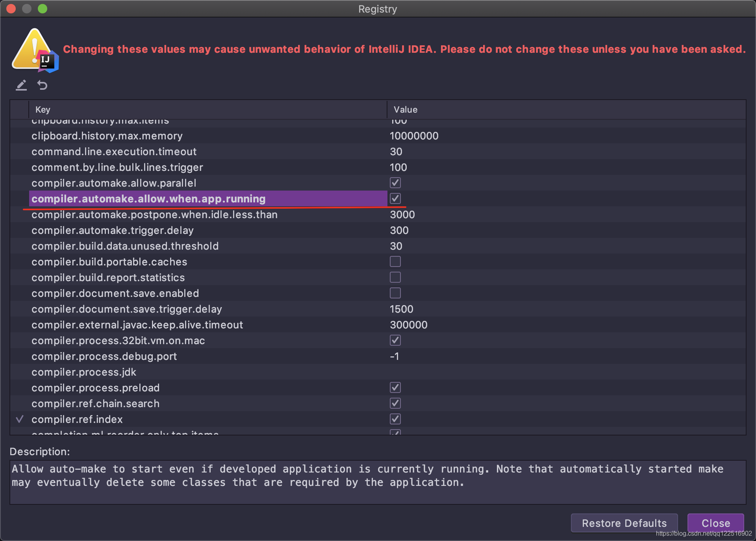756x541 pixels.
Task: Select the comment.by.line.bulk.lines.trigger key
Action: [x=117, y=167]
